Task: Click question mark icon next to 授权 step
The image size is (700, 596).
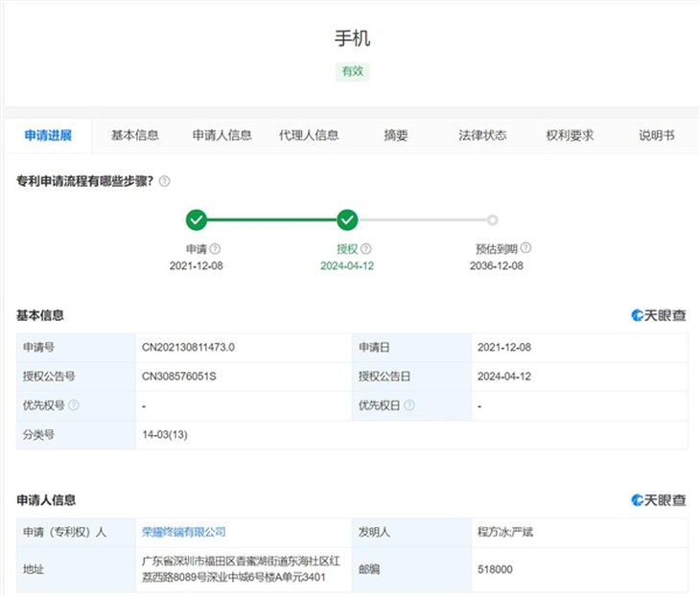Action: point(366,248)
